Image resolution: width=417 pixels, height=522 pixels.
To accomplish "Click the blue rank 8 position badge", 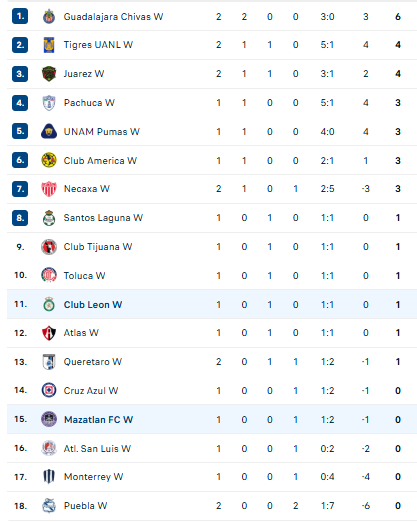I will click(20, 218).
